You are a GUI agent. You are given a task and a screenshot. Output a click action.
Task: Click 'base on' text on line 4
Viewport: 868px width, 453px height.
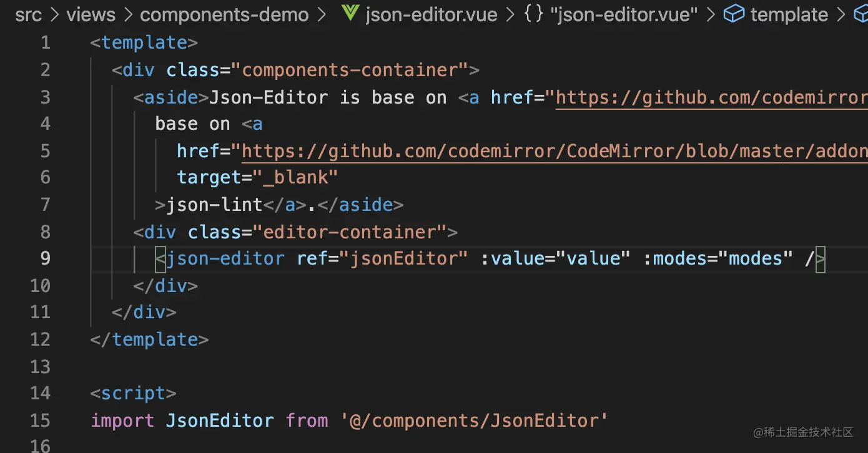[x=192, y=124]
